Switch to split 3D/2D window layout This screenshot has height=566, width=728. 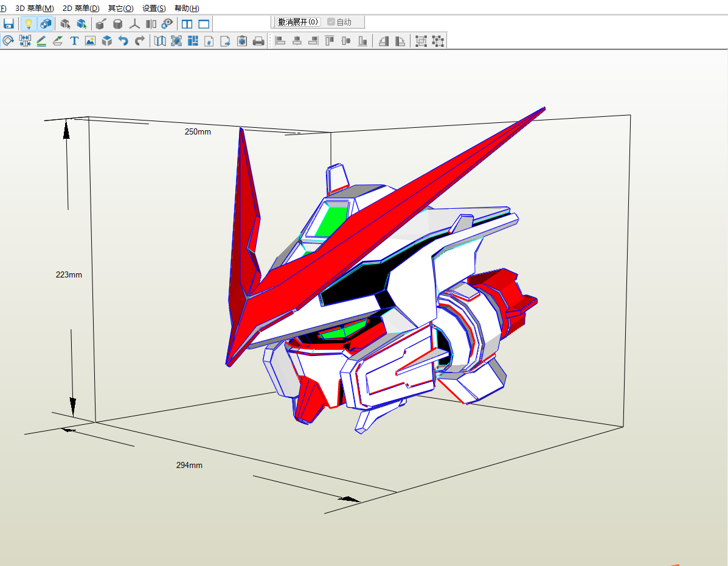tap(187, 24)
